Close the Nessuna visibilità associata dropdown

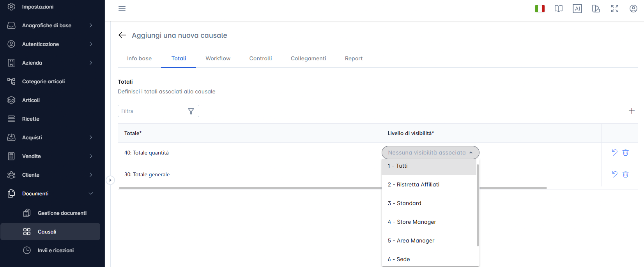[430, 153]
